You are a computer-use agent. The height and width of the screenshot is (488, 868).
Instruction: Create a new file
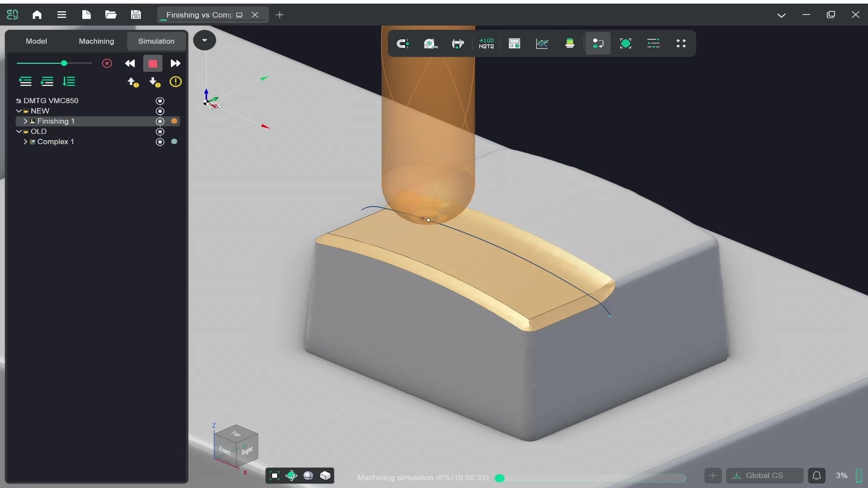[x=86, y=15]
